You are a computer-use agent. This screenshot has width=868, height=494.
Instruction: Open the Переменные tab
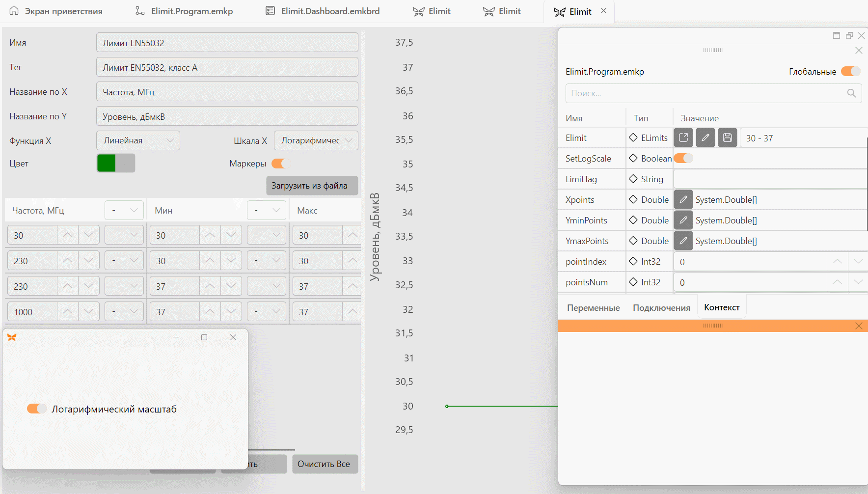[593, 308]
